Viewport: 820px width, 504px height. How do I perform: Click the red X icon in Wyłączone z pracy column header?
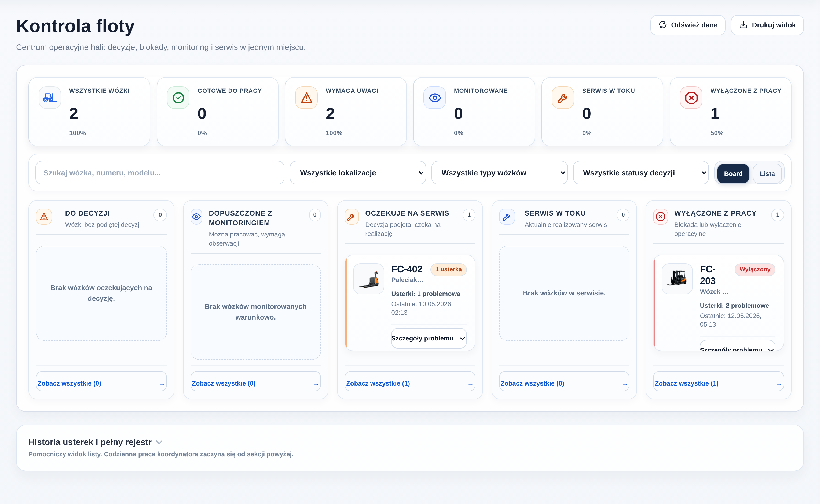(661, 217)
